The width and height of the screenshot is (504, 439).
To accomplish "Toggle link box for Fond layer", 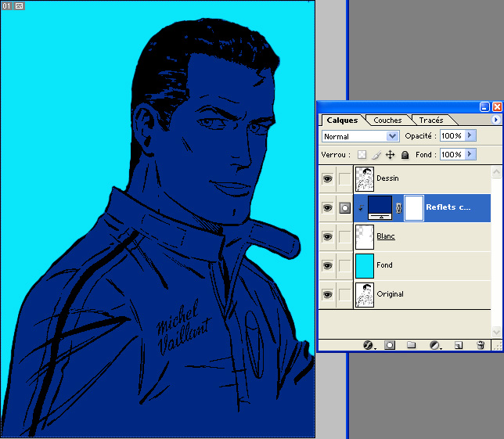I will click(x=345, y=266).
